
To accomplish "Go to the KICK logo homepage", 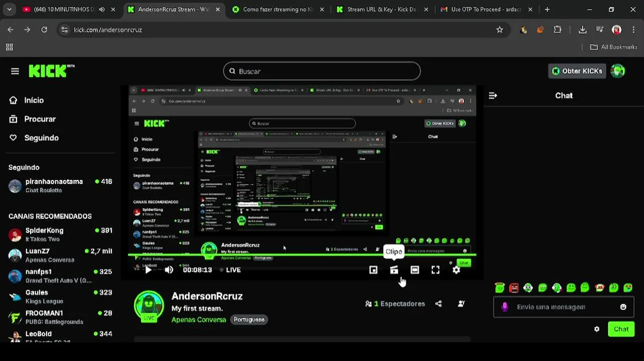I will (x=51, y=71).
